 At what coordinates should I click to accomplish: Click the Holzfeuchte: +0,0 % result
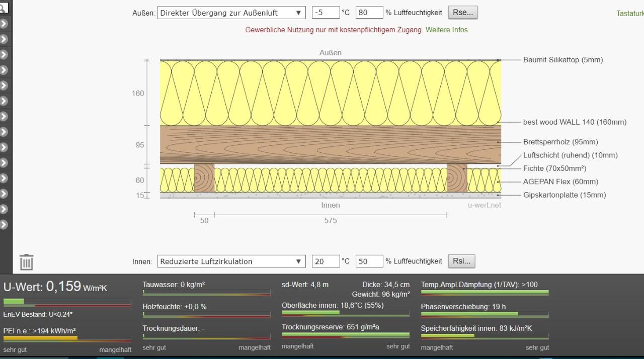(x=175, y=307)
